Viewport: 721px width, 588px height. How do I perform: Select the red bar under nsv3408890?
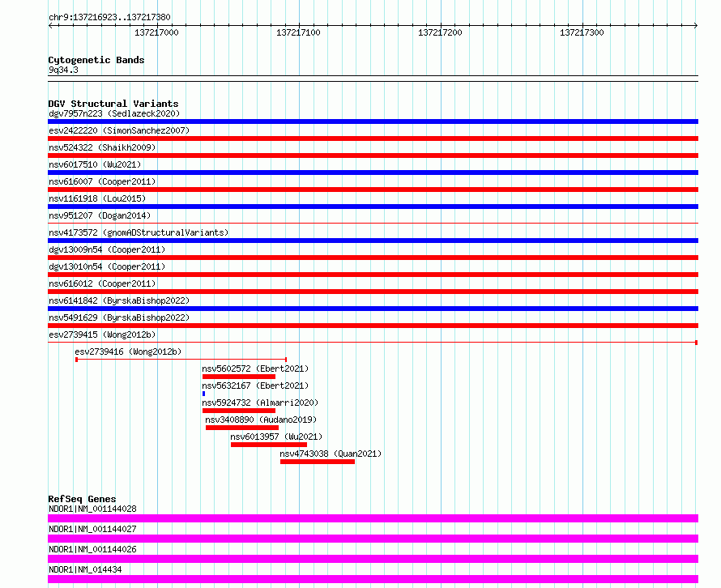[x=242, y=428]
